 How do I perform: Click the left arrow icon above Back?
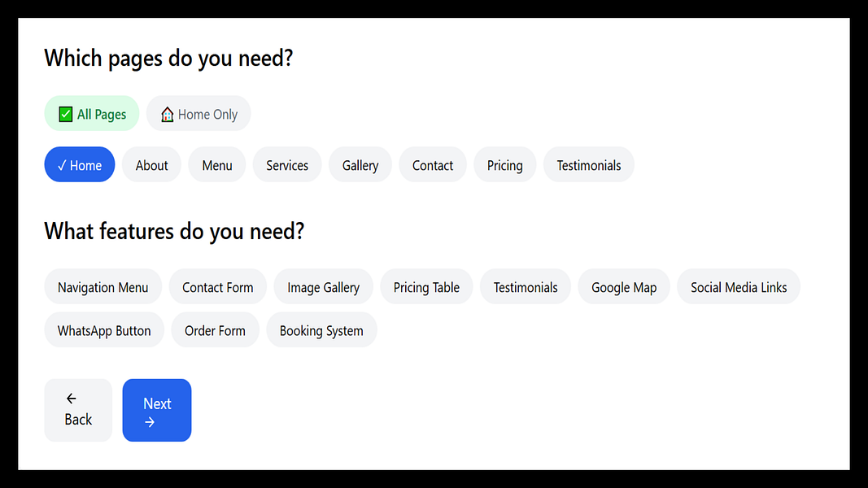pyautogui.click(x=72, y=399)
